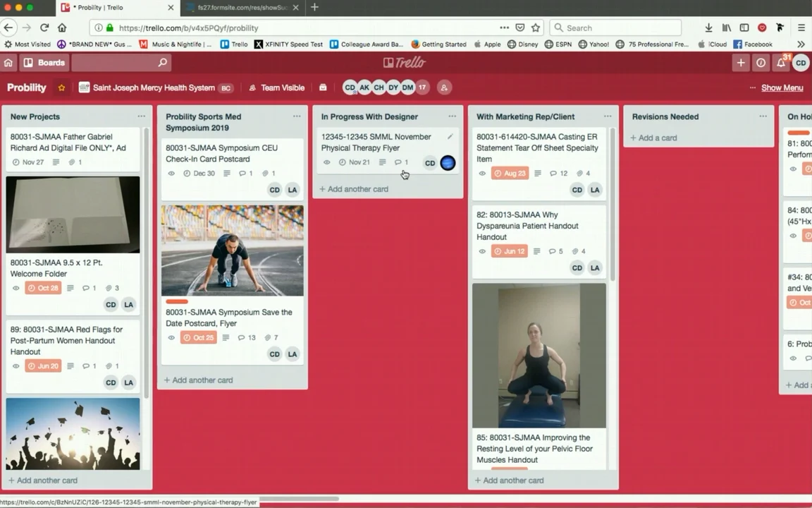This screenshot has height=508, width=812.
Task: Click the scrollbar in the New Projects list
Action: pyautogui.click(x=147, y=263)
